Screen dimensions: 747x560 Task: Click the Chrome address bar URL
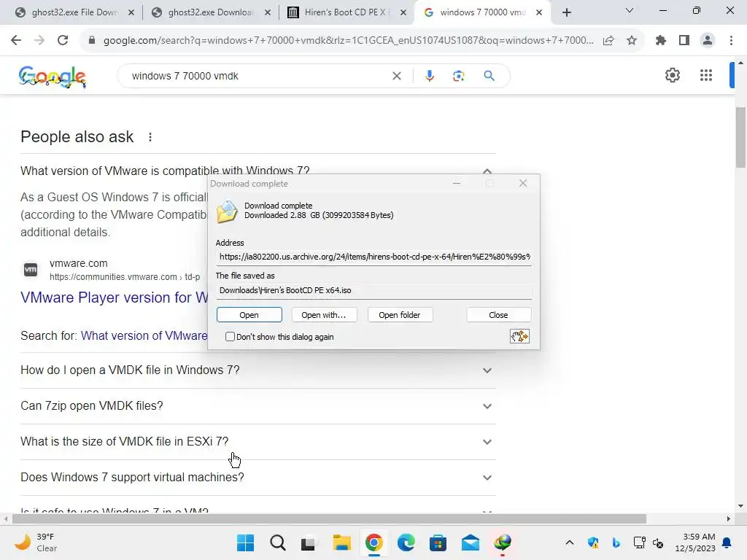pos(348,41)
